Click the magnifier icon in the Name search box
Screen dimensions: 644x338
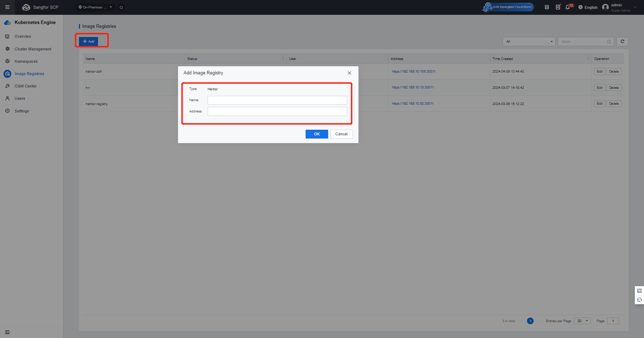(x=609, y=42)
